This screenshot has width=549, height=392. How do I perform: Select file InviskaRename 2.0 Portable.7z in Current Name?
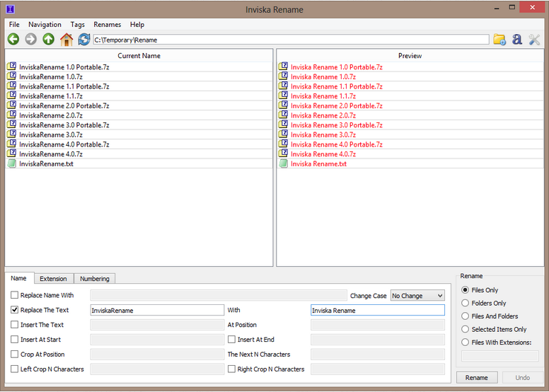64,105
